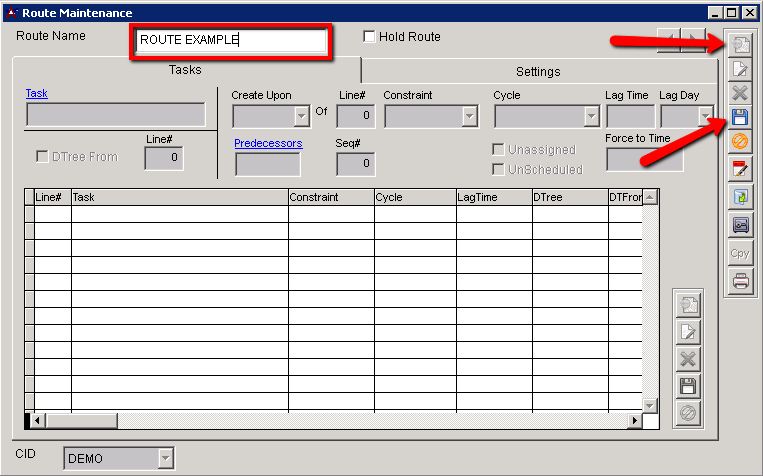Click the Delete X icon in right toolbar

click(740, 93)
